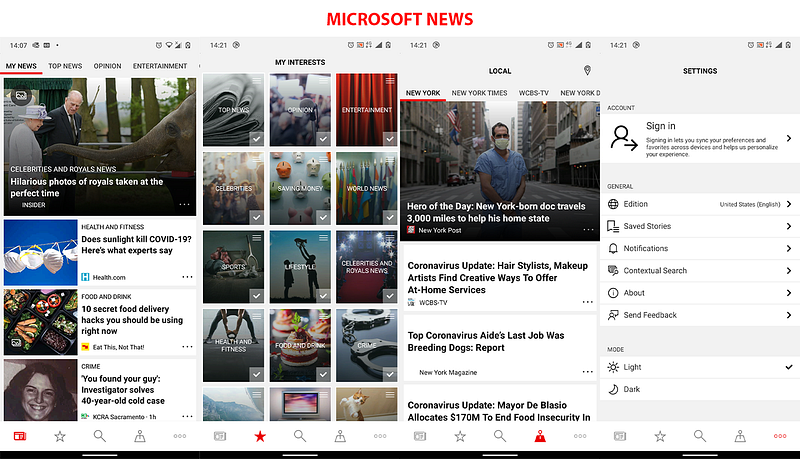The height and width of the screenshot is (459, 800).
Task: Open Contextual Search settings row
Action: (700, 270)
